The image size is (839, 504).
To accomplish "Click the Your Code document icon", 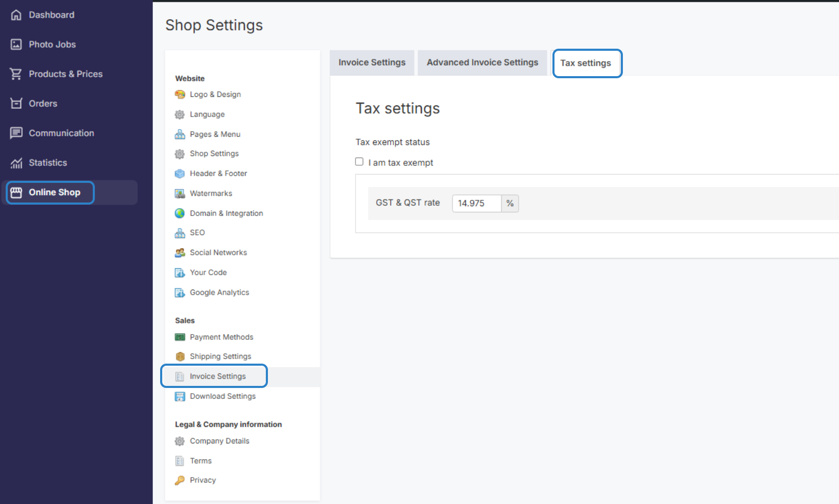I will pyautogui.click(x=180, y=273).
